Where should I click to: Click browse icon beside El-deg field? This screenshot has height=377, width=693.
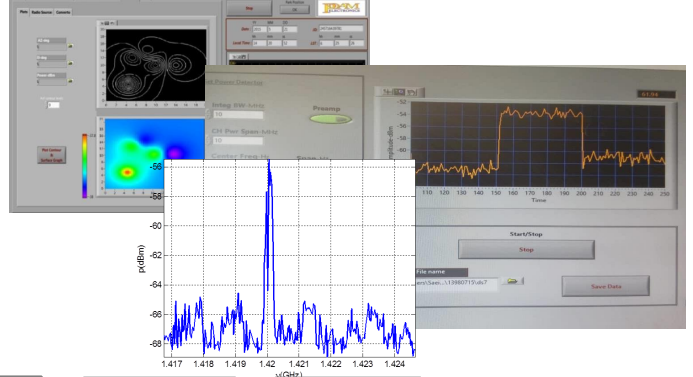pyautogui.click(x=70, y=63)
